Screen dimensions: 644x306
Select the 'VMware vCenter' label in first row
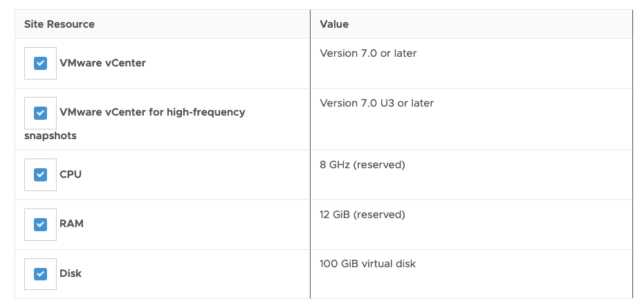pos(102,63)
